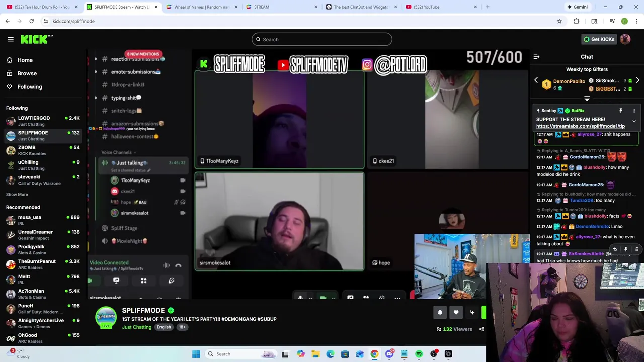Click the Windows taskbar search box

tap(240, 354)
